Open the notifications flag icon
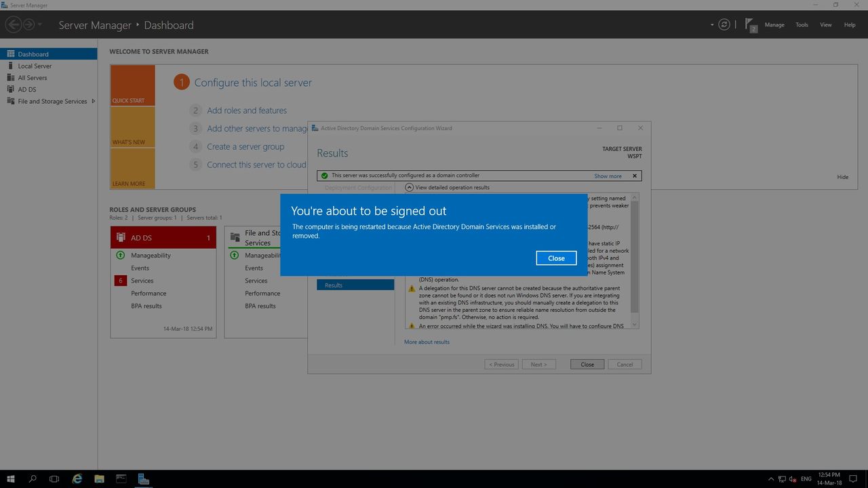Viewport: 868px width, 488px height. click(x=751, y=25)
